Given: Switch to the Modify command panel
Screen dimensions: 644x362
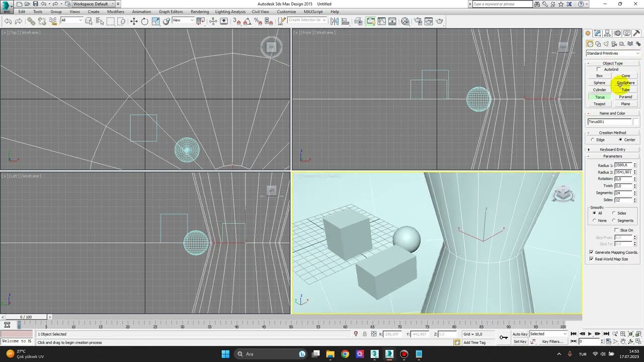Looking at the screenshot, I should 597,33.
